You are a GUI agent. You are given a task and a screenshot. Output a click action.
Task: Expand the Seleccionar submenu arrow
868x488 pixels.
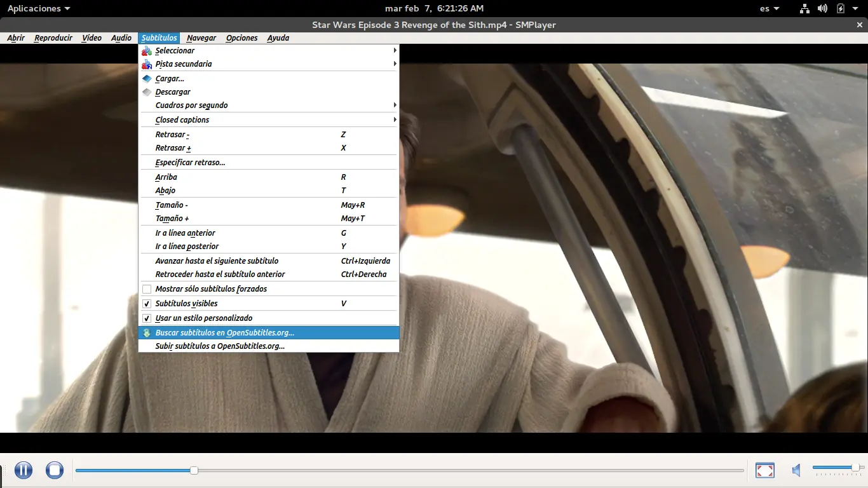(x=395, y=51)
